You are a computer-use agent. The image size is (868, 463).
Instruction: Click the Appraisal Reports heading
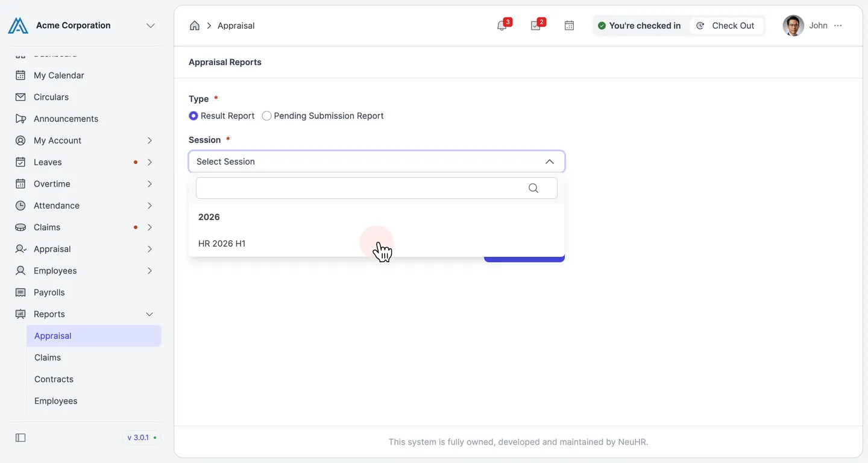click(225, 62)
